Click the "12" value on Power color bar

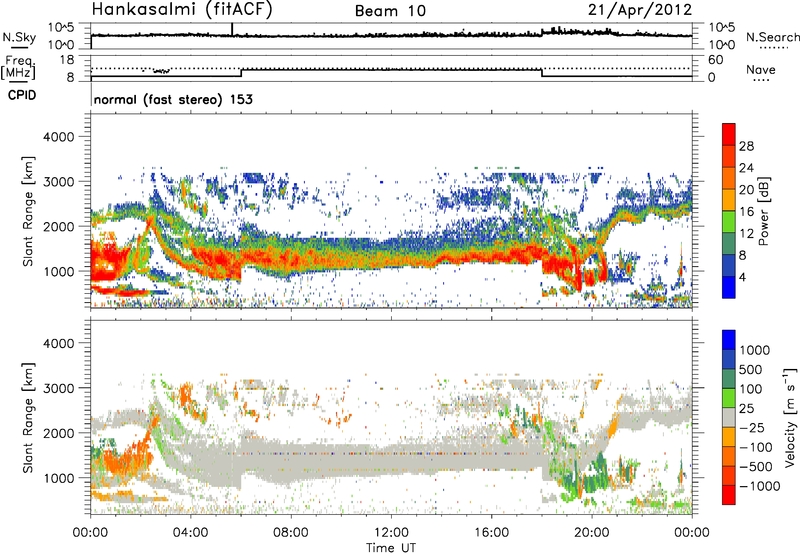coord(746,234)
